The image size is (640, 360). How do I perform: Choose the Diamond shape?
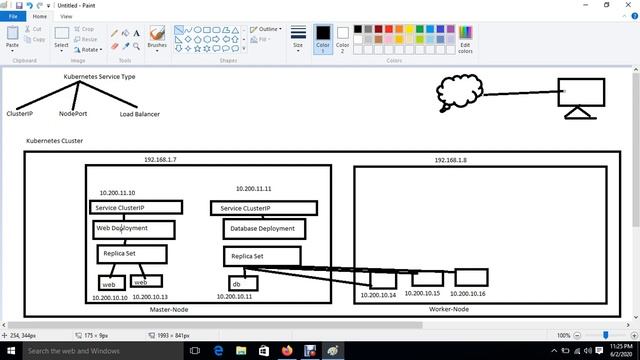click(188, 39)
